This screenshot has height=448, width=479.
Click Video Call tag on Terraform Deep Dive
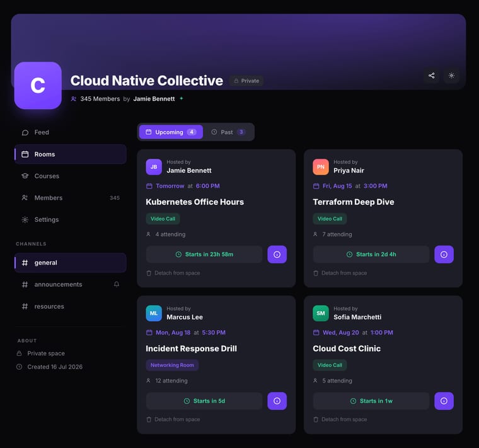click(330, 219)
